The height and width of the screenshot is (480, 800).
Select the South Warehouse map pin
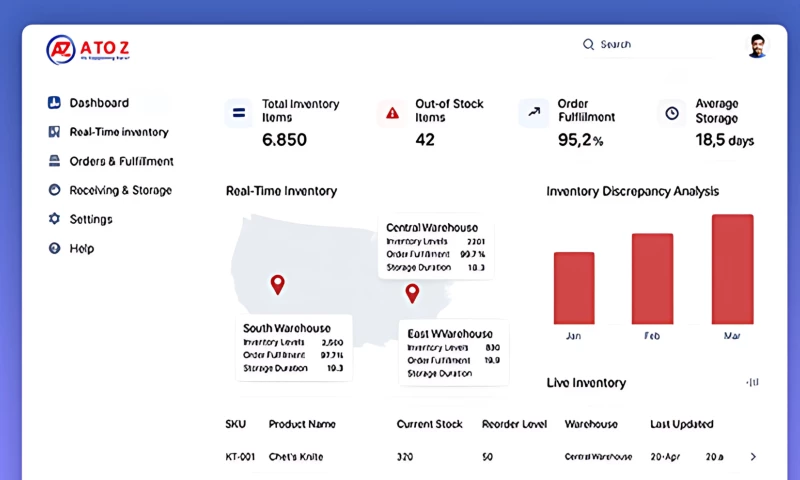tap(278, 284)
